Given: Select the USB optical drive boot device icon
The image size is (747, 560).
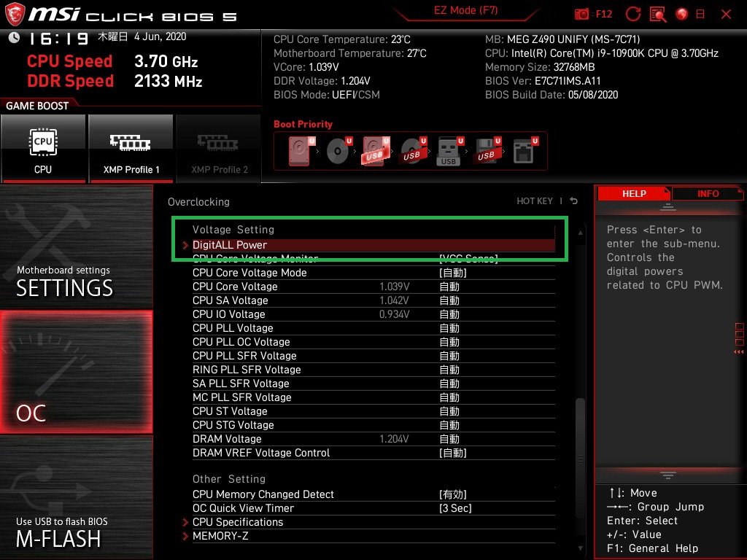Looking at the screenshot, I should [x=414, y=151].
